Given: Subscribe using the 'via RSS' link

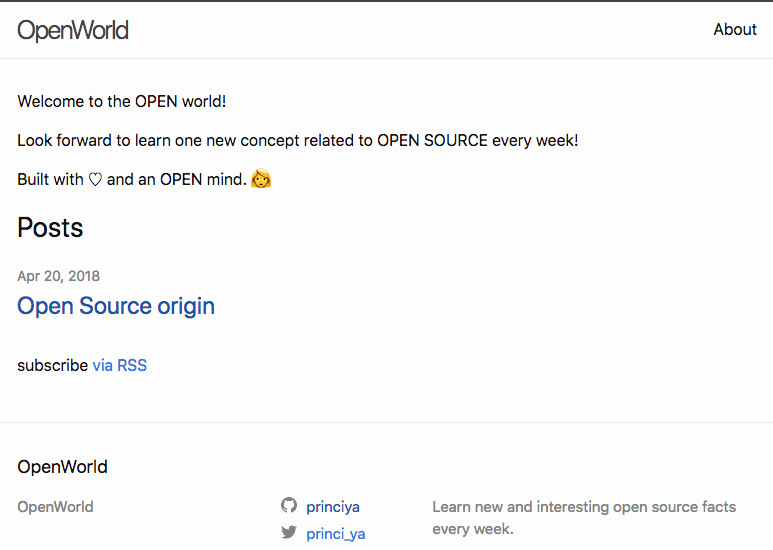Looking at the screenshot, I should pos(119,365).
